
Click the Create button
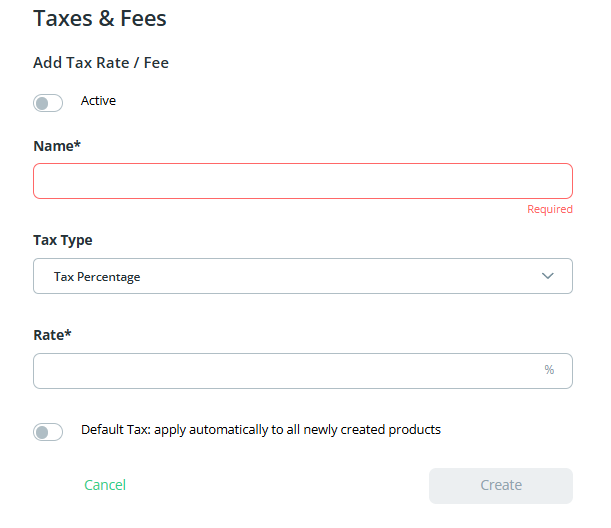click(x=500, y=485)
